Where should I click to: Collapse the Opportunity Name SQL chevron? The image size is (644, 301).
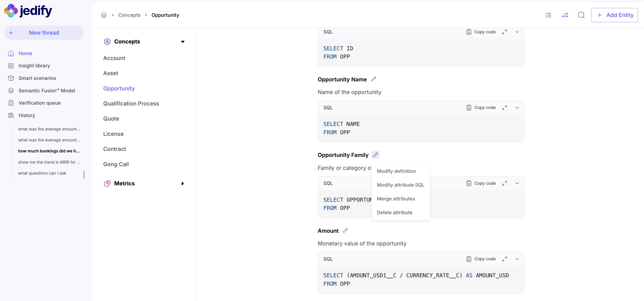point(517,108)
